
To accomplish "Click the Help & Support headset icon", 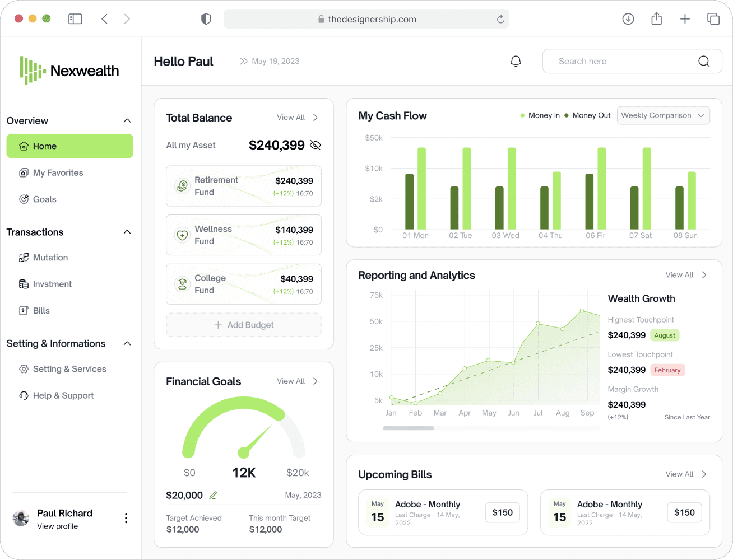I will pos(24,395).
